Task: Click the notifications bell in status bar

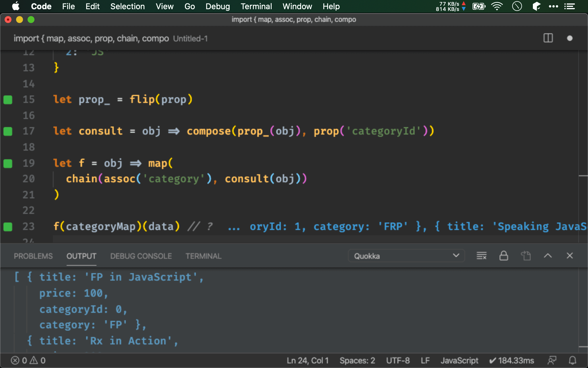Action: (x=572, y=361)
